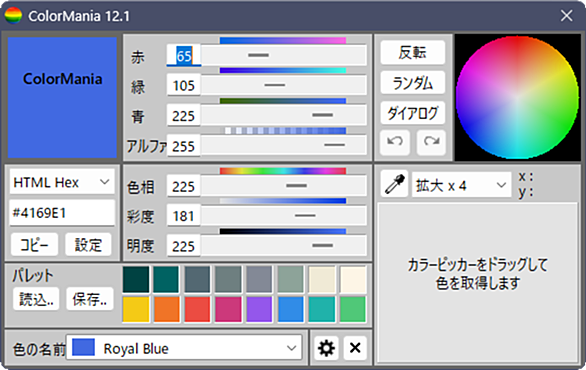Viewport: 586px width, 370px height.
Task: Open the HTML Hex format dropdown
Action: 62,182
